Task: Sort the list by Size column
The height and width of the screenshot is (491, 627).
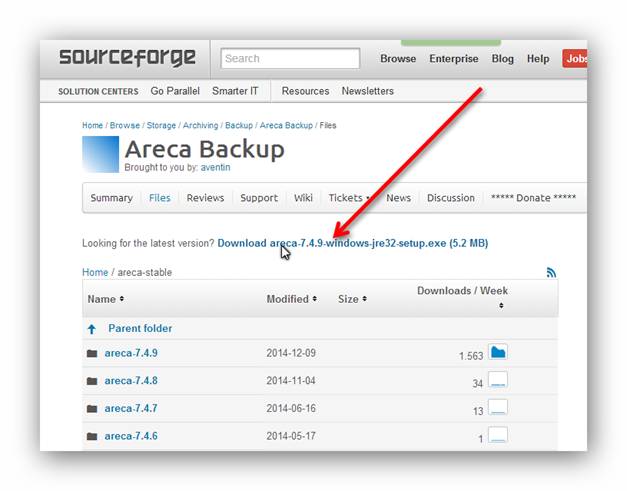Action: [x=352, y=299]
